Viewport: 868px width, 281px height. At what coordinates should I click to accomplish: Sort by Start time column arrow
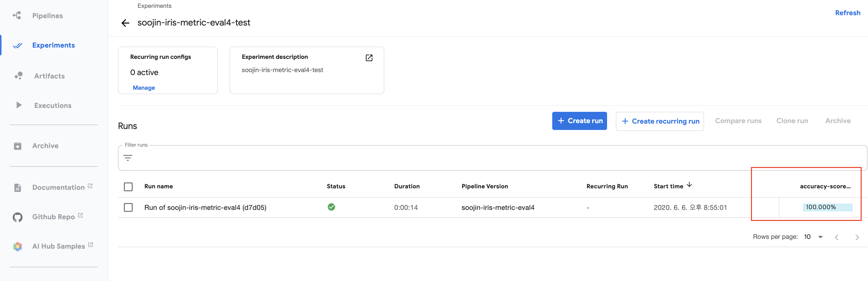point(689,185)
